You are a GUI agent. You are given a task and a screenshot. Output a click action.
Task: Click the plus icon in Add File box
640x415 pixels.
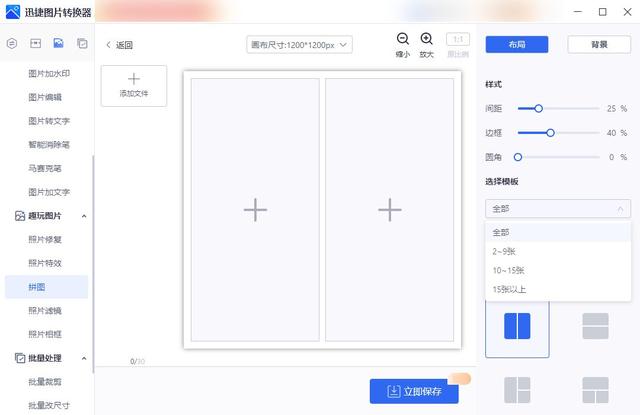(x=134, y=78)
